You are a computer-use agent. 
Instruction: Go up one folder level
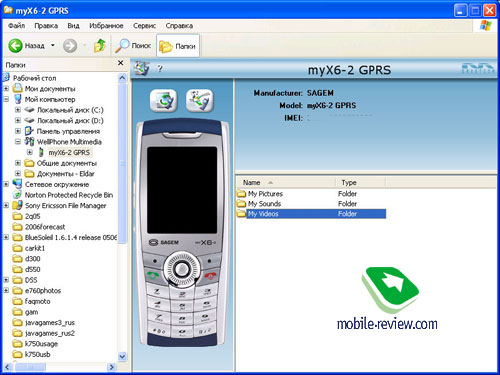point(100,46)
